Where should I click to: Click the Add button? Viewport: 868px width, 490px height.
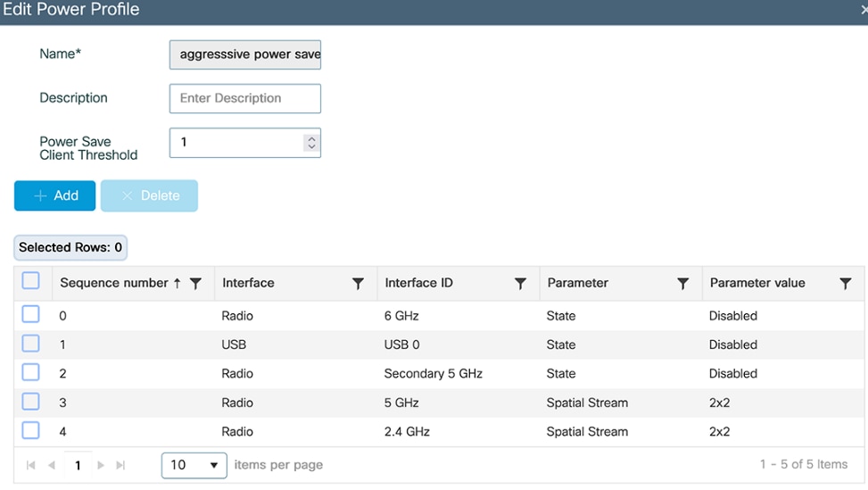(x=54, y=195)
